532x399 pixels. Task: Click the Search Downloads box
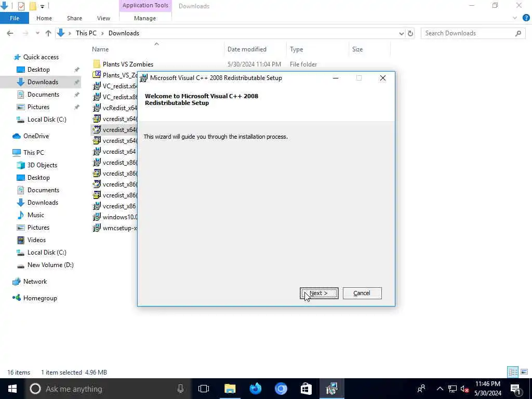tap(473, 33)
